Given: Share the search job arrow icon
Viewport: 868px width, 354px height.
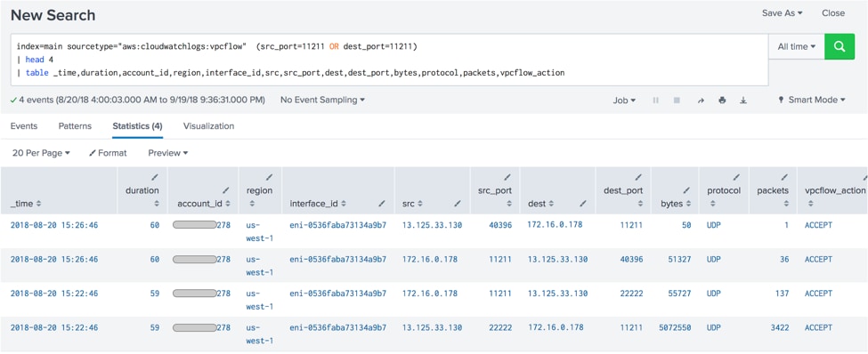Looking at the screenshot, I should point(701,101).
